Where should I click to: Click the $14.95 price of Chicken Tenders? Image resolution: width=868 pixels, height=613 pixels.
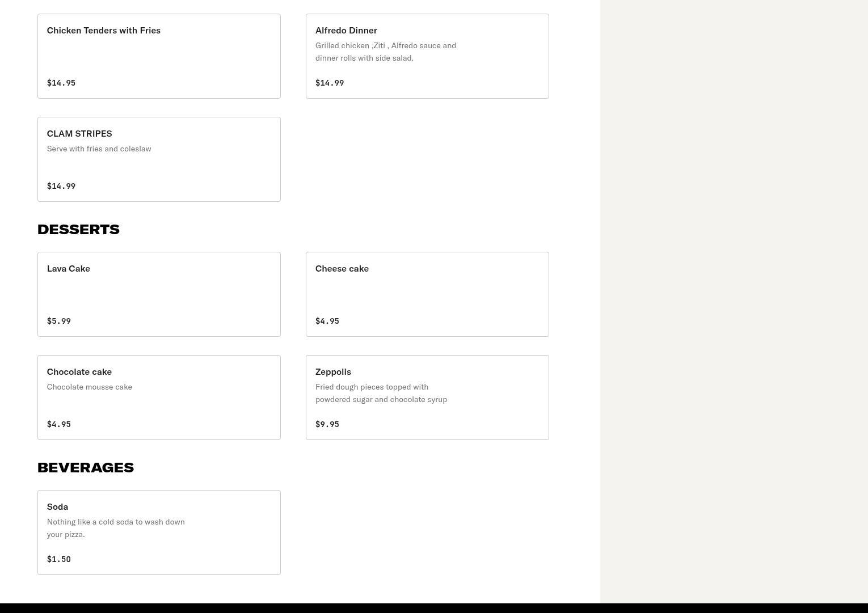pyautogui.click(x=61, y=83)
